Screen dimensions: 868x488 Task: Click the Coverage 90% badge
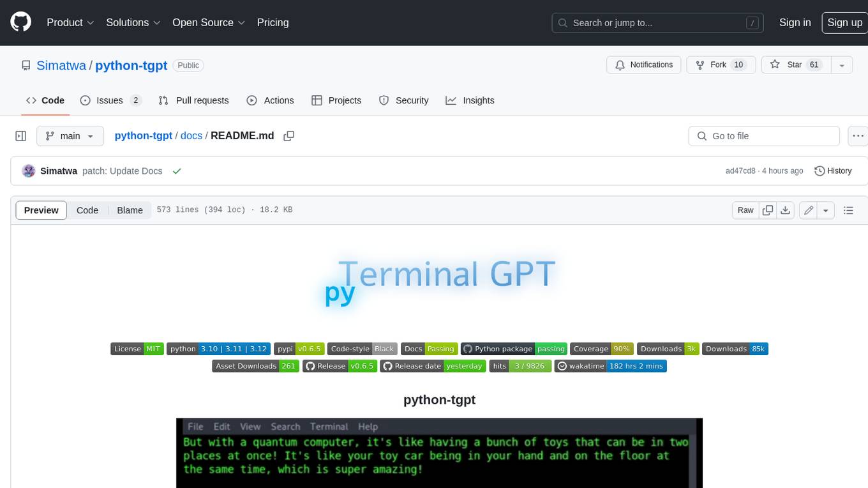[602, 349]
